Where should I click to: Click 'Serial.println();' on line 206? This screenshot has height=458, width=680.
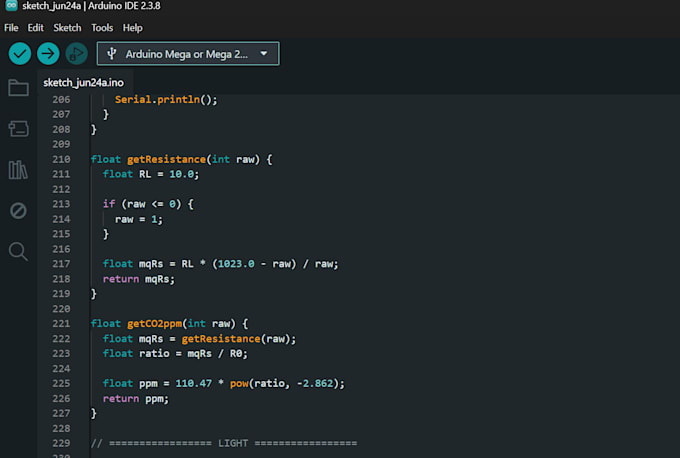tap(166, 99)
